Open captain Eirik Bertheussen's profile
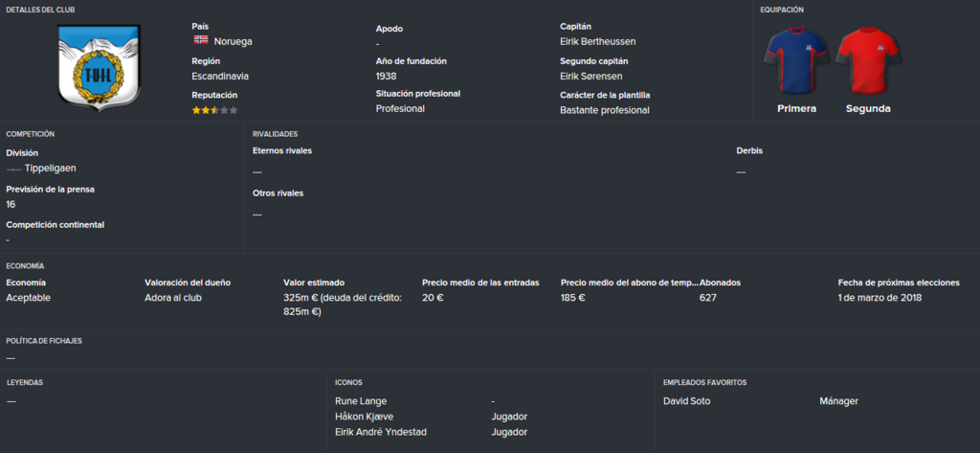Image resolution: width=980 pixels, height=453 pixels. 598,41
